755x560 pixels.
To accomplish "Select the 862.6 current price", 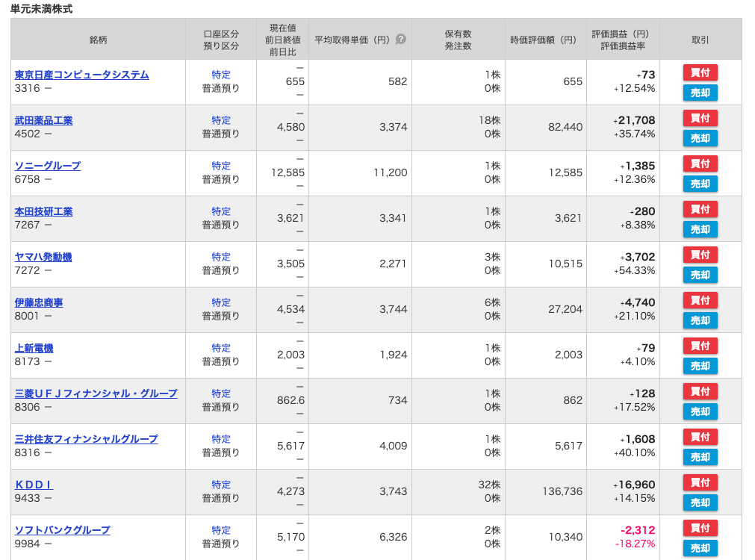I will point(290,400).
